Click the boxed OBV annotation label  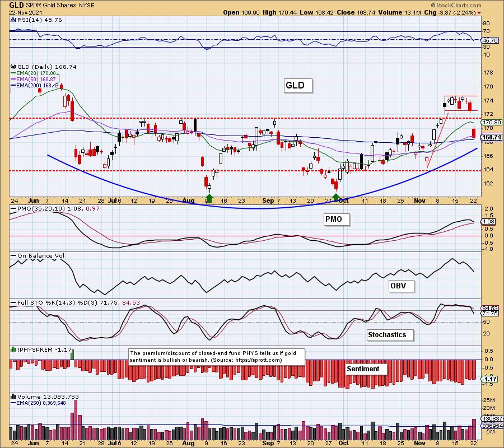pyautogui.click(x=401, y=286)
